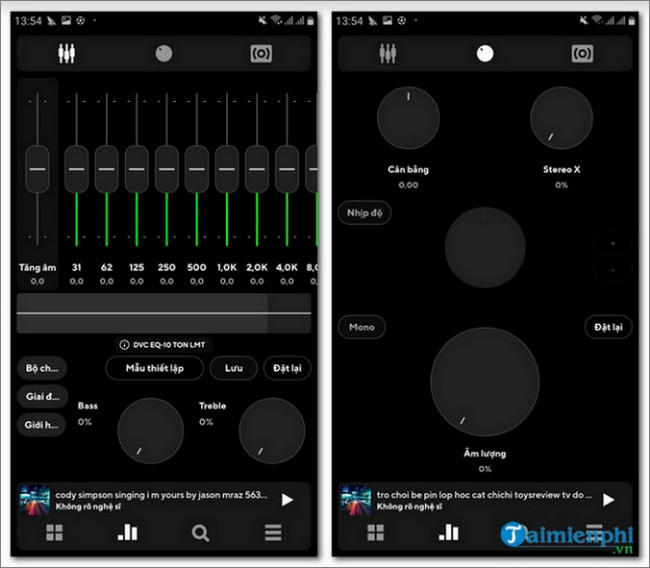The width and height of the screenshot is (650, 568).
Task: Click the DVC EQ-10 TON LMT info label
Action: tap(163, 345)
